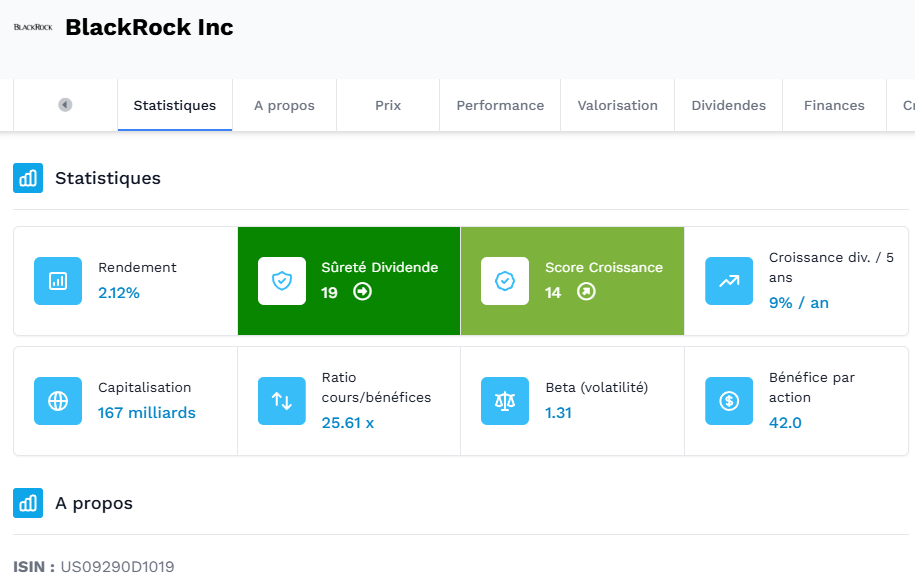Screen dimensions: 915x585
Task: Click the BlackRock logo in header
Action: point(33,27)
